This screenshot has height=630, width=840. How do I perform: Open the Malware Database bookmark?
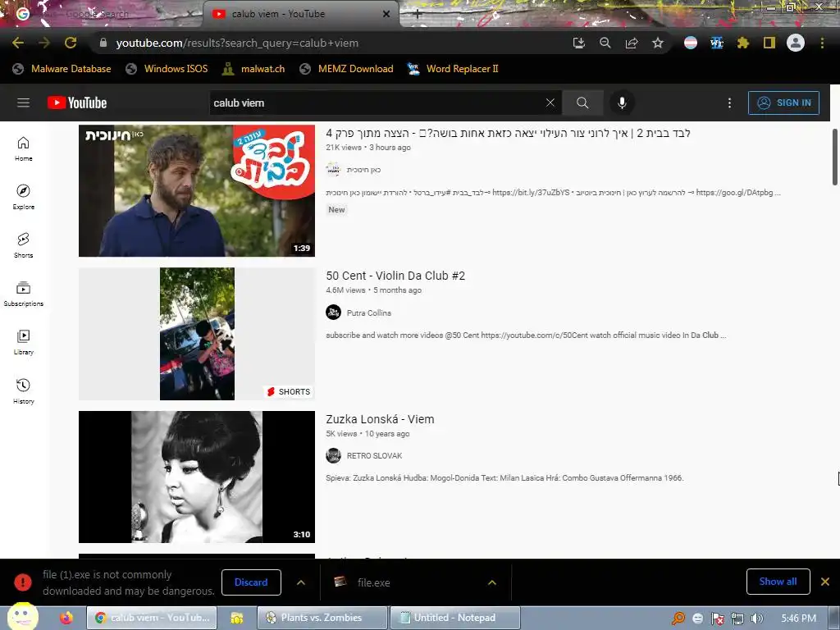[x=62, y=69]
